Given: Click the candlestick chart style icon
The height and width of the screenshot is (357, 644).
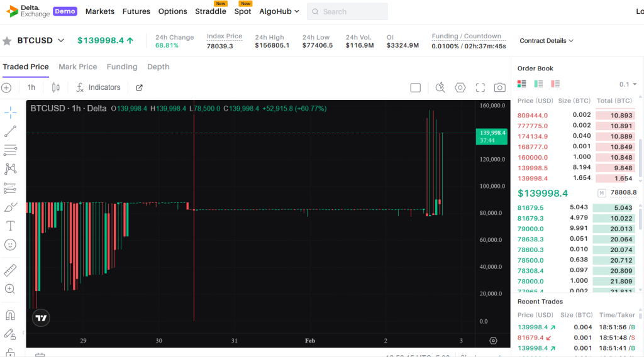Looking at the screenshot, I should click(56, 87).
